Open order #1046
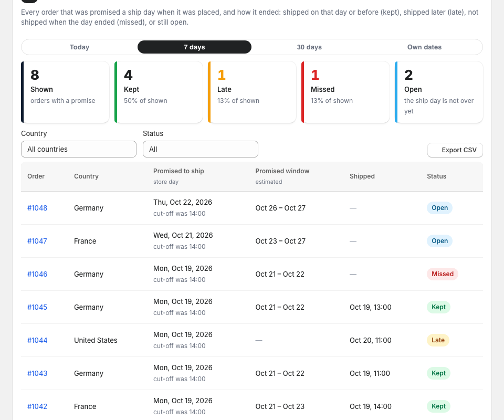Image resolution: width=504 pixels, height=420 pixels. pos(37,274)
